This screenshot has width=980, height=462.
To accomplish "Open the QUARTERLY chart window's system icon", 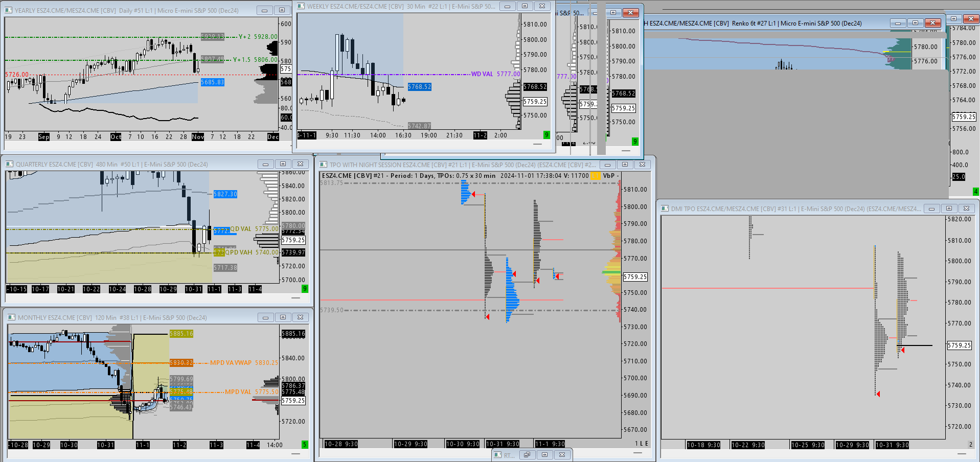I will (x=9, y=164).
